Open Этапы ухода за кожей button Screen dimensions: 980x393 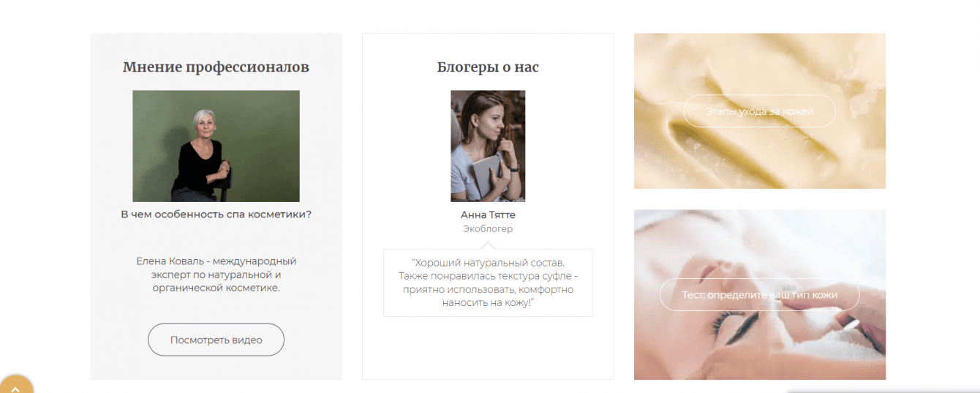click(759, 111)
